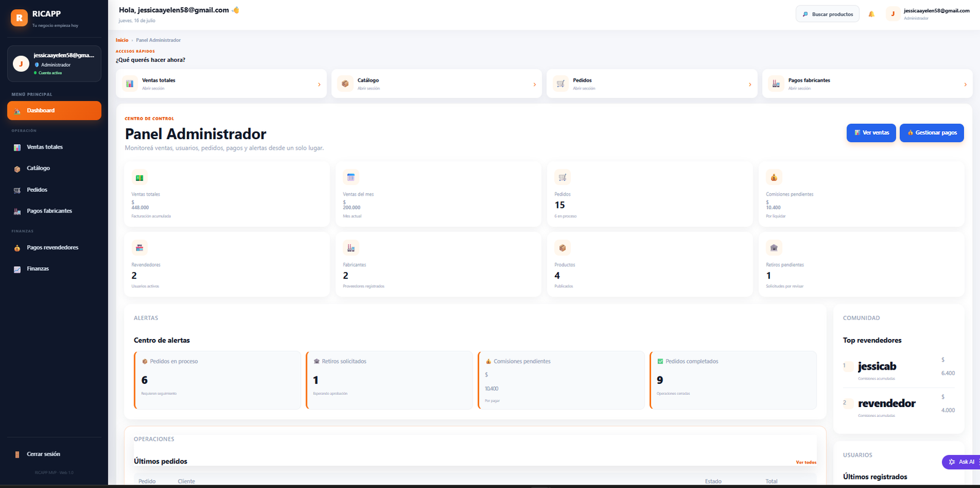Click the Retiros pendientes bank icon
Image resolution: width=980 pixels, height=488 pixels.
tap(774, 248)
